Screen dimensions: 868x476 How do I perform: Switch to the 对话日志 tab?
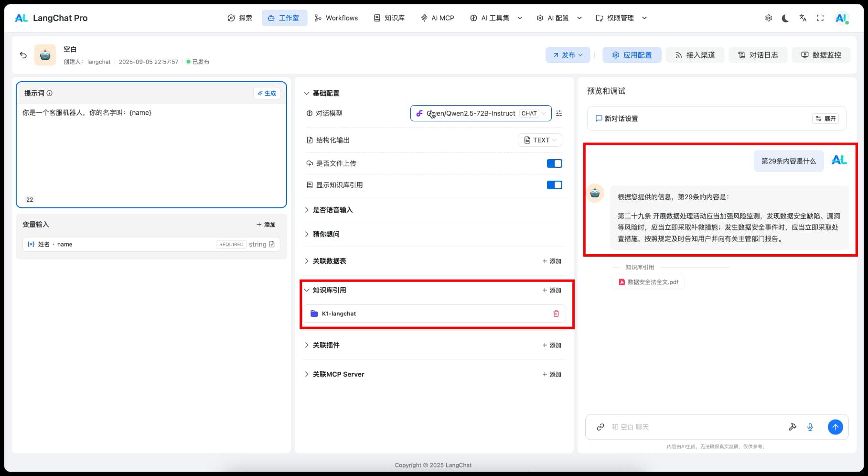758,55
